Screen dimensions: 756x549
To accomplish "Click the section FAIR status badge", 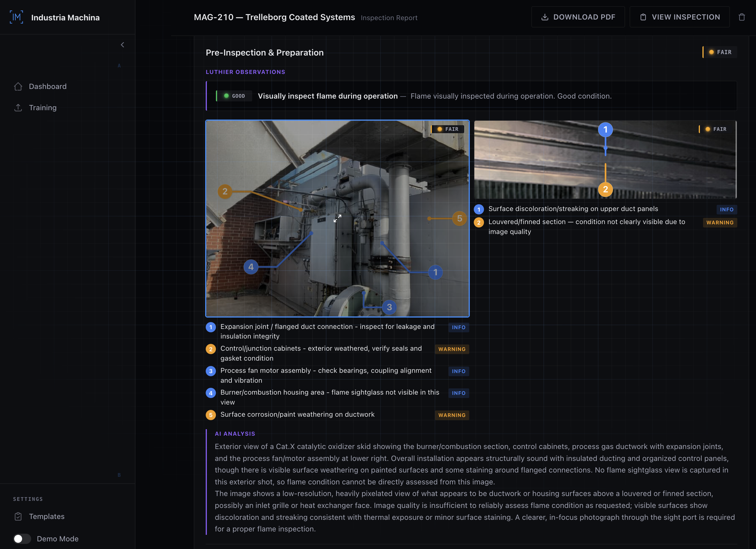I will click(720, 52).
